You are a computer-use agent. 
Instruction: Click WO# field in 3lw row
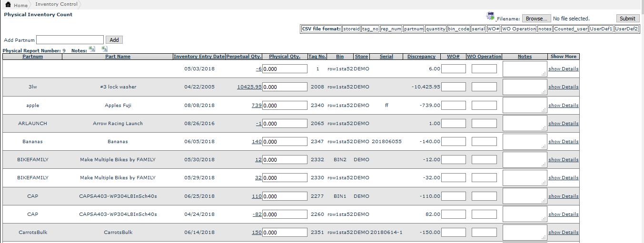pyautogui.click(x=454, y=87)
